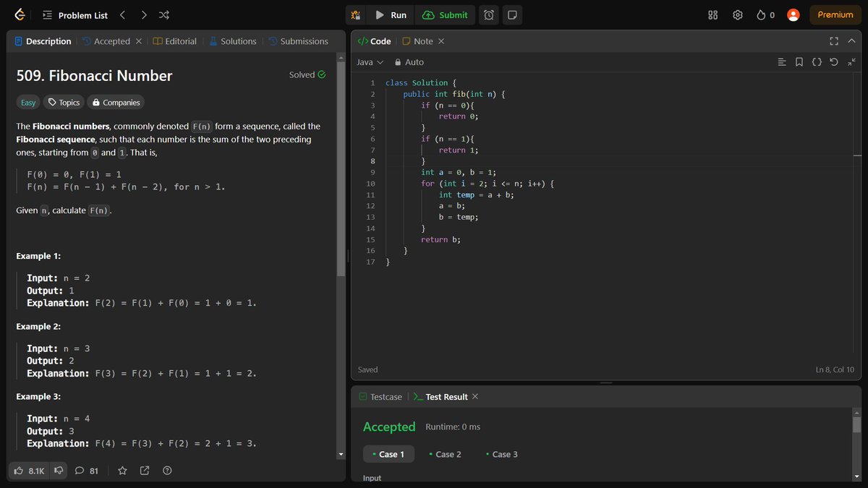The image size is (868, 488).
Task: Click the curly braces code snippet icon
Action: (817, 62)
